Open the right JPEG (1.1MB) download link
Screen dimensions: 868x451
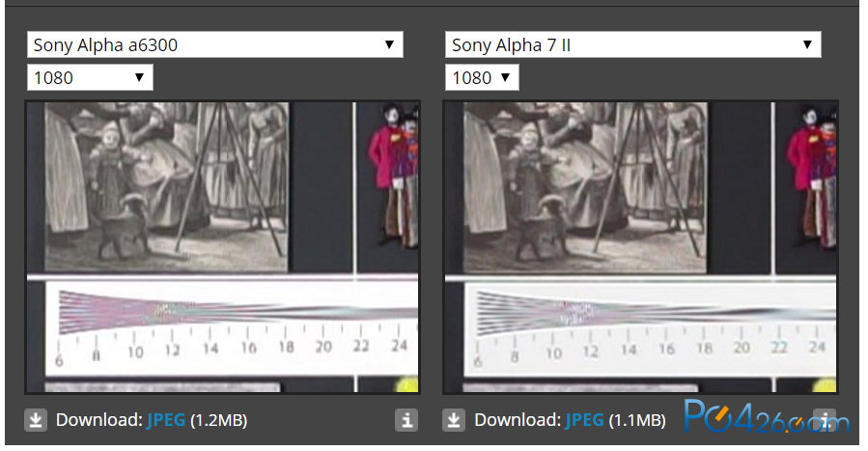coord(584,420)
